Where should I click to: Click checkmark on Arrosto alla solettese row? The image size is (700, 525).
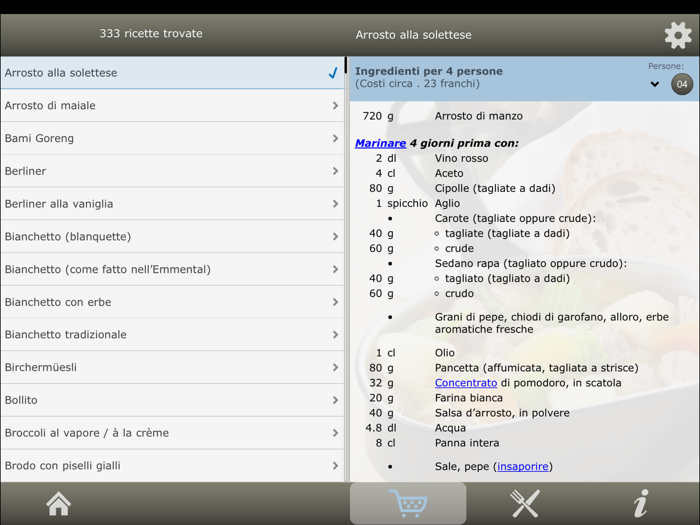click(333, 73)
